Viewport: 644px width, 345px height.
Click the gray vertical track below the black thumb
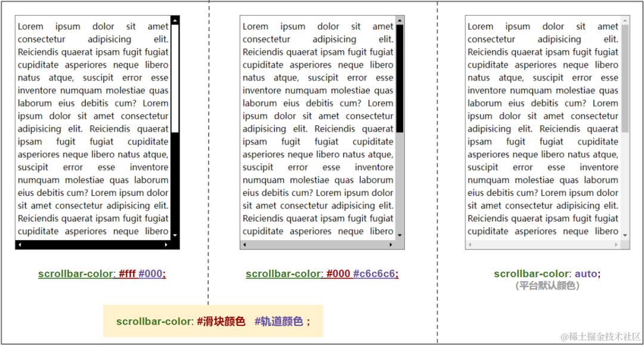(x=400, y=182)
